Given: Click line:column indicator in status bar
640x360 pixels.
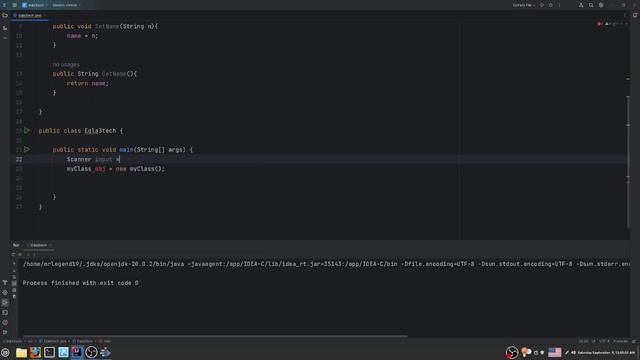Looking at the screenshot, I should click(583, 341).
